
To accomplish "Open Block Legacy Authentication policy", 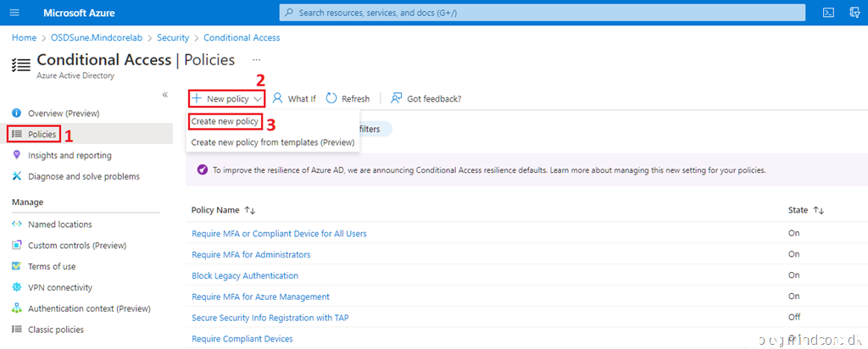I will click(x=245, y=276).
